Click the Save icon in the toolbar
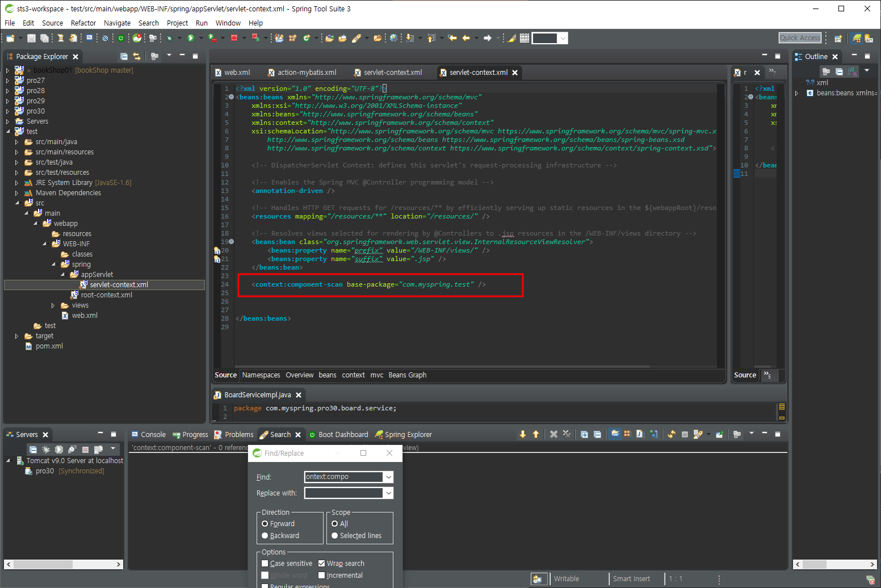 (x=31, y=38)
